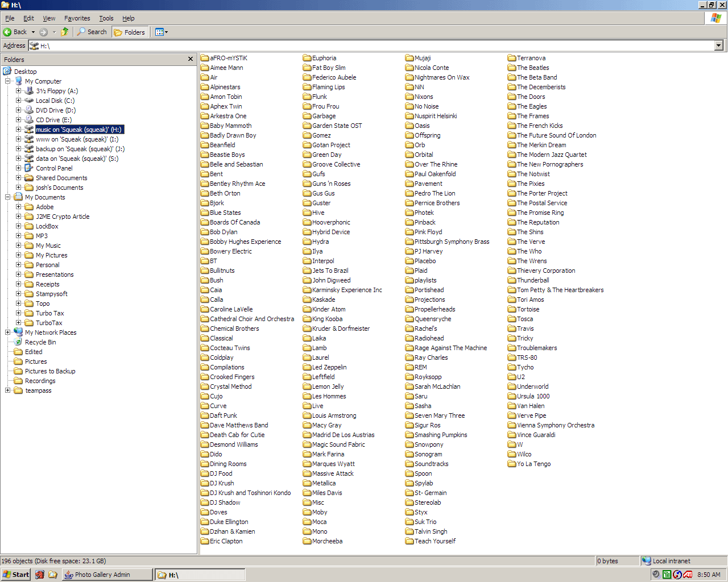728x582 pixels.
Task: Collapse the My Documents tree node
Action: click(8, 197)
